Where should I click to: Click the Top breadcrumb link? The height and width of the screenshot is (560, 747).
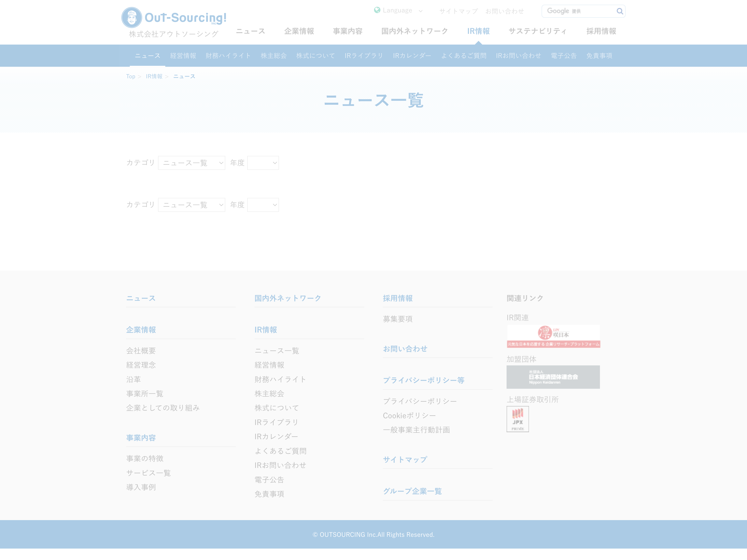click(x=131, y=76)
